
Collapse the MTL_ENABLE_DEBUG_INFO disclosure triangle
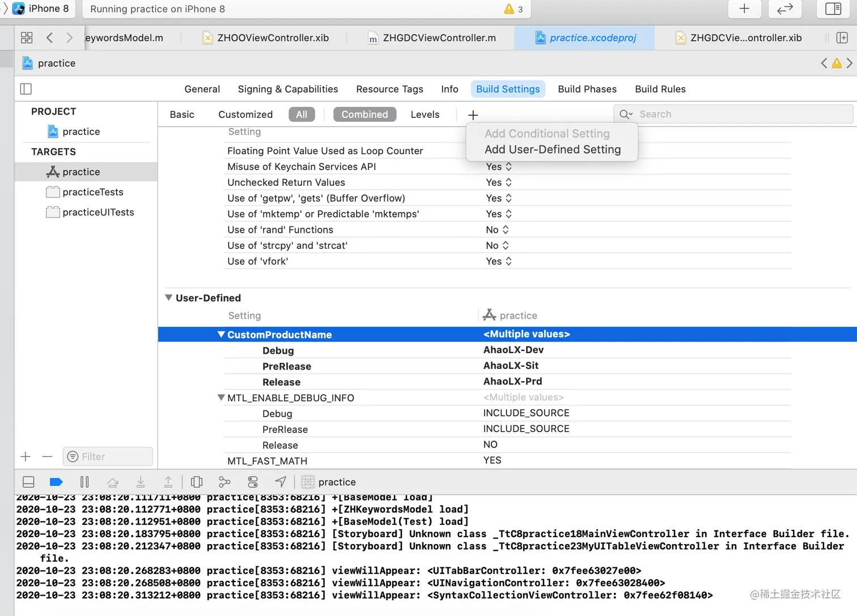tap(221, 398)
